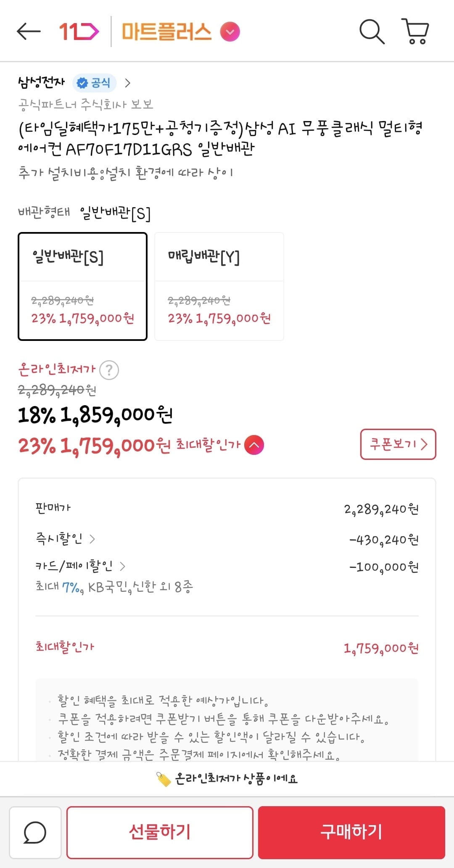Open the chat inquiry speech bubble

35,833
